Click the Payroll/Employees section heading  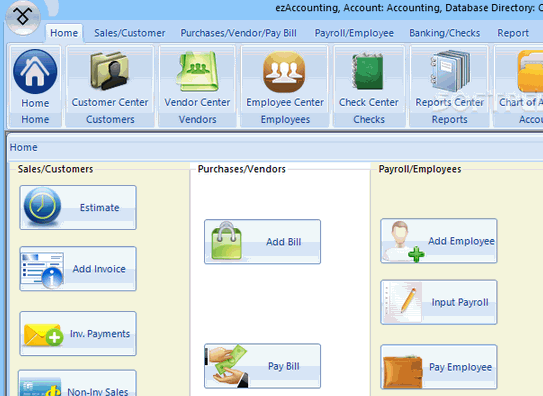[420, 169]
